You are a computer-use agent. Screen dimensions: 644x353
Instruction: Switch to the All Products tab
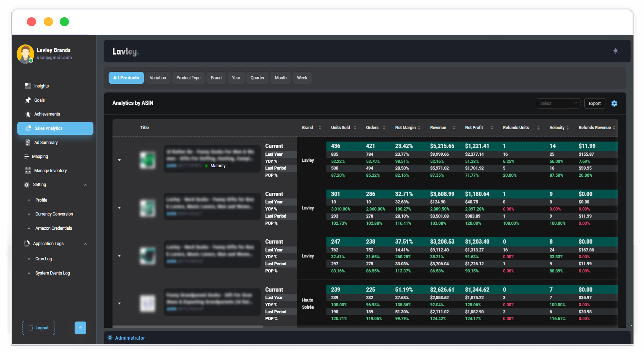[x=126, y=78]
